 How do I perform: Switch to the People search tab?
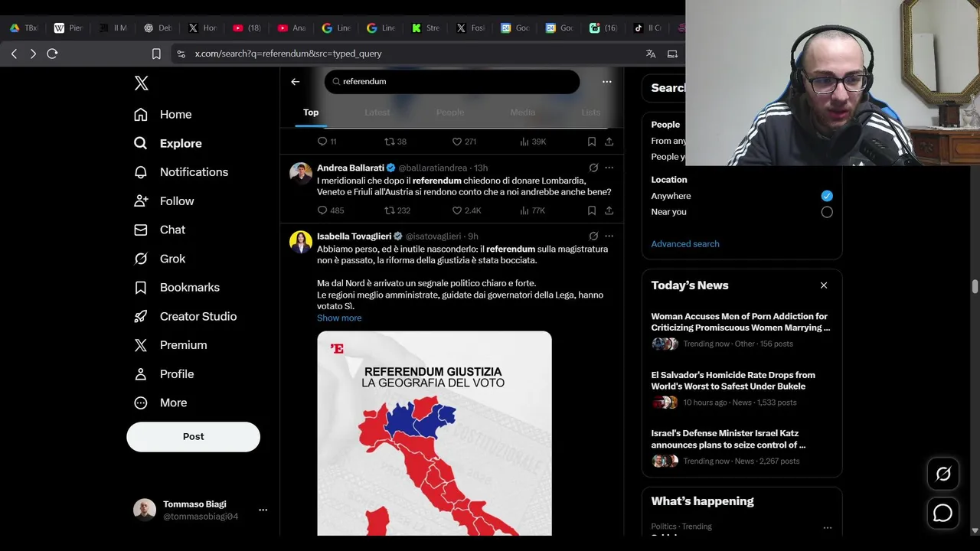point(450,112)
